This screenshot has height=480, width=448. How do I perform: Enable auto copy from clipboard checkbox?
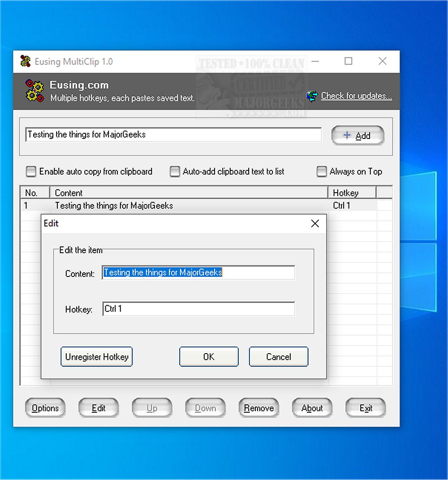coord(31,171)
